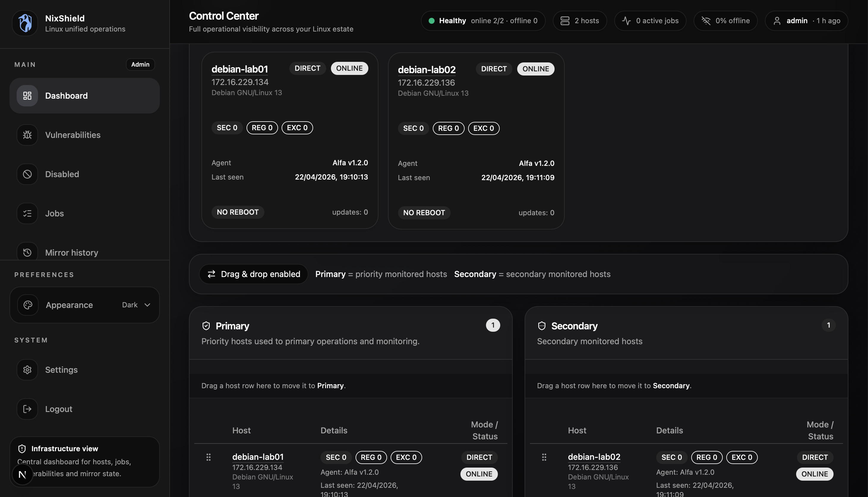Click EXC 0 badge in Secondary table row
The height and width of the screenshot is (497, 868).
click(742, 457)
